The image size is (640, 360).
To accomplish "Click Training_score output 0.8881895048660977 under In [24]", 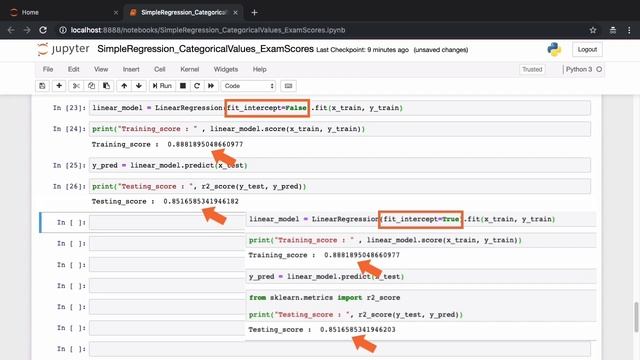I will point(167,144).
